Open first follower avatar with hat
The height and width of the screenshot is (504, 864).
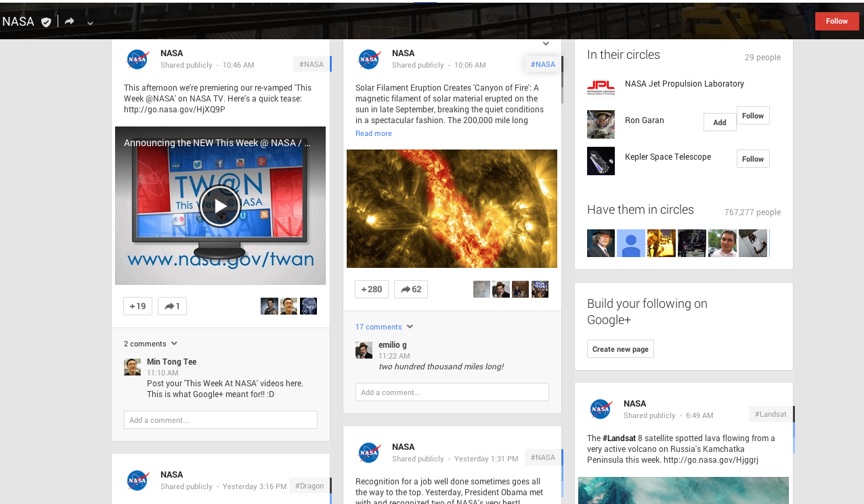click(x=601, y=244)
